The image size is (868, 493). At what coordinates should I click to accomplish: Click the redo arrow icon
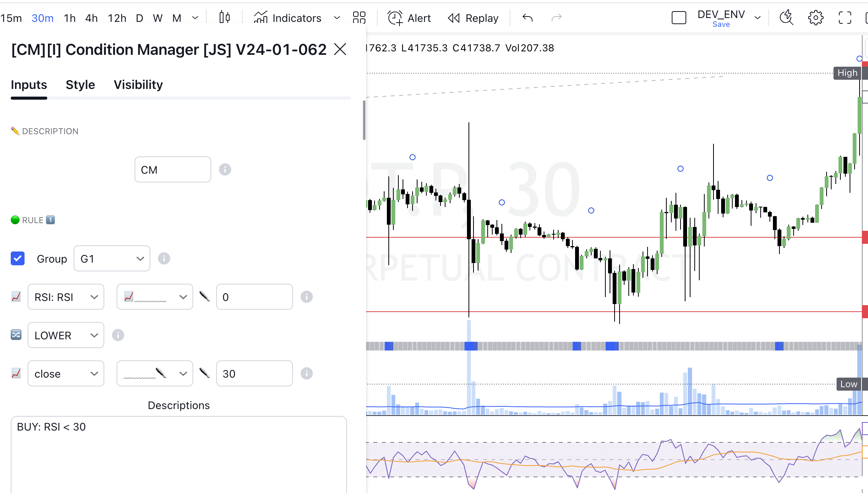[556, 18]
